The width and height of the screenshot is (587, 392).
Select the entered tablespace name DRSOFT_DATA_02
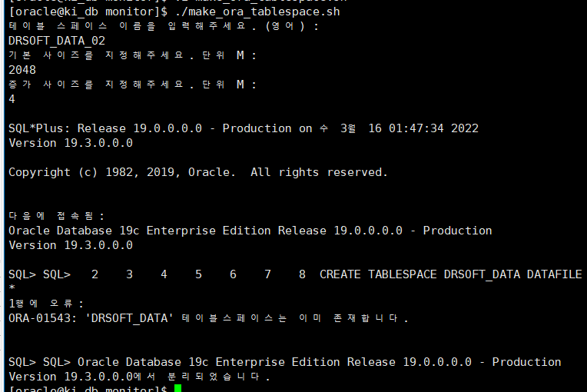pos(57,41)
